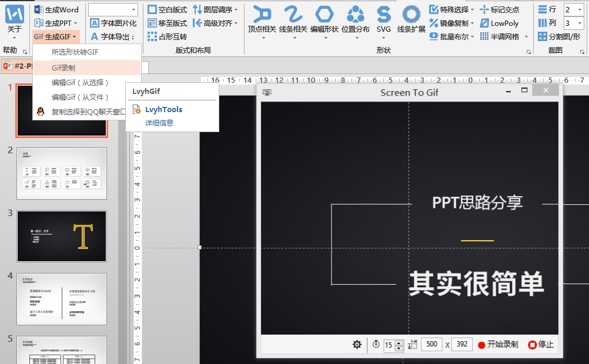Image resolution: width=589 pixels, height=364 pixels.
Task: Click 占形互转 button
Action: (x=167, y=37)
